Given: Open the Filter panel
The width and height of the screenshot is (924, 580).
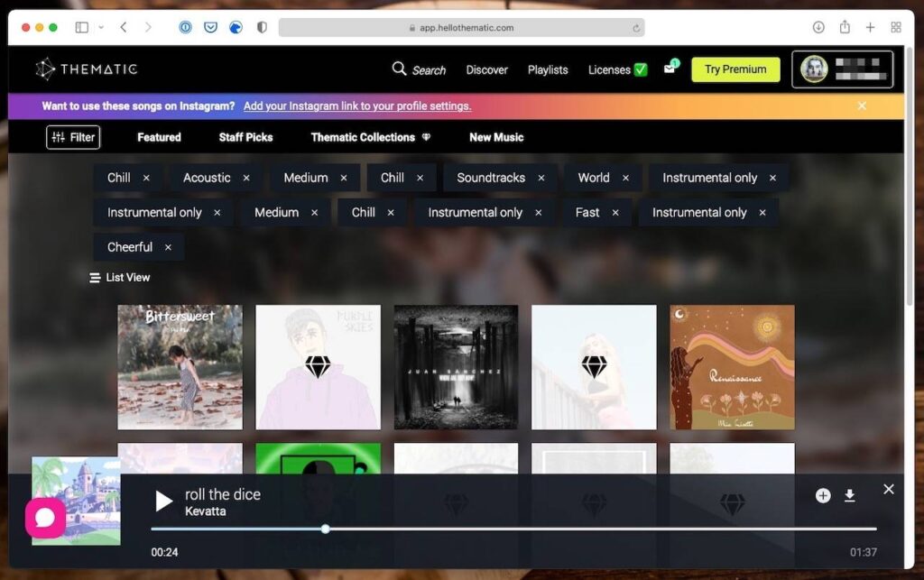Looking at the screenshot, I should pos(73,137).
